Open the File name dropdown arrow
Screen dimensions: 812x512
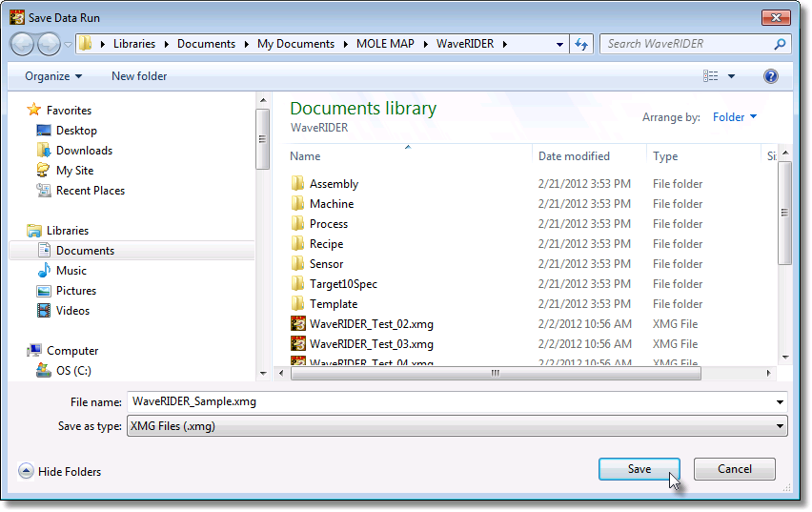point(780,402)
